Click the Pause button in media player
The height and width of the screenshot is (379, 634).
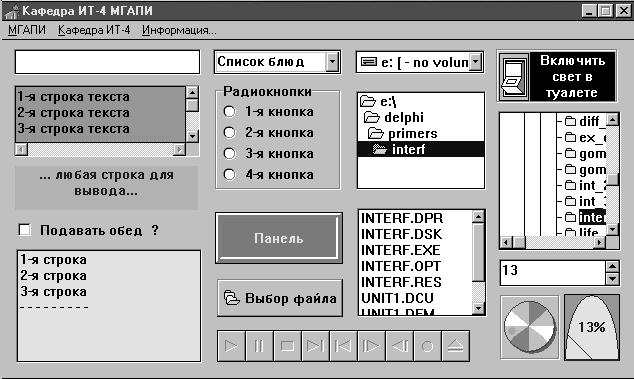coord(259,346)
